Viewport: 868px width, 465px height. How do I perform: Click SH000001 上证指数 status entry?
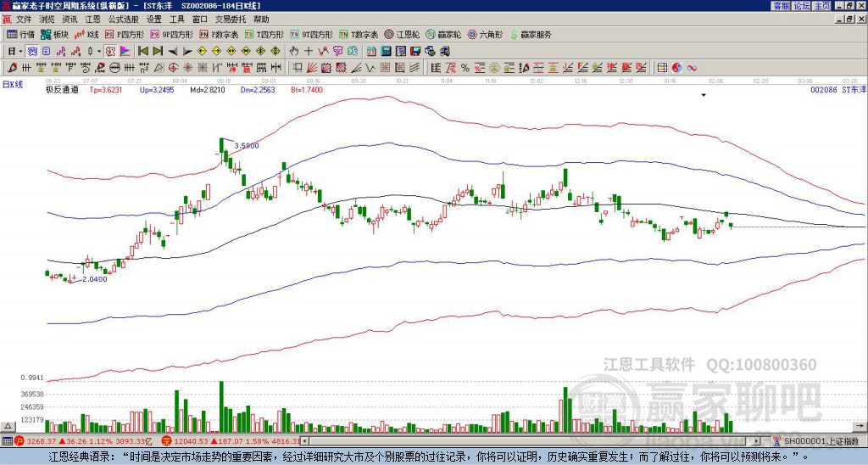click(x=821, y=441)
